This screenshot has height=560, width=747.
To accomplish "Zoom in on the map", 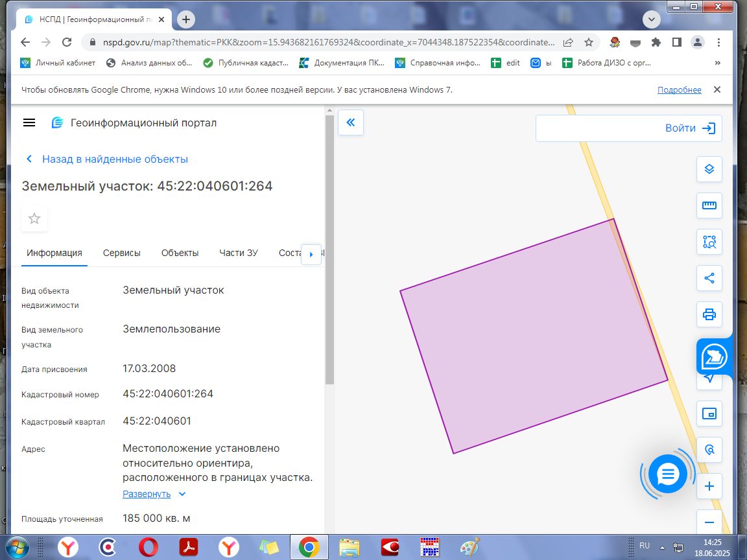I will [709, 486].
